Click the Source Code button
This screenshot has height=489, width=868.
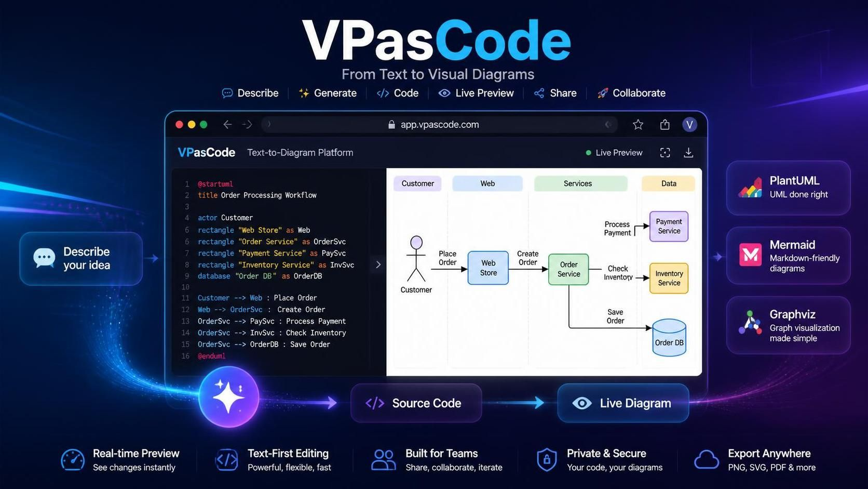(416, 403)
